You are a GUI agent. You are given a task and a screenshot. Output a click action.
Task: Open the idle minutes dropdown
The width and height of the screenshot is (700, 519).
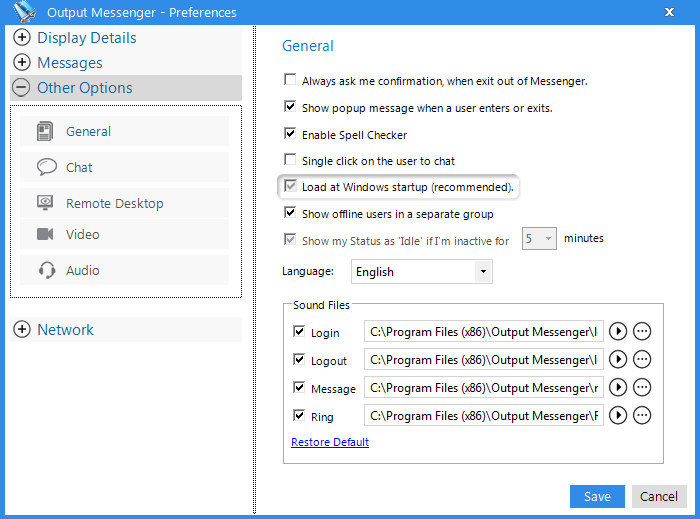coord(539,238)
